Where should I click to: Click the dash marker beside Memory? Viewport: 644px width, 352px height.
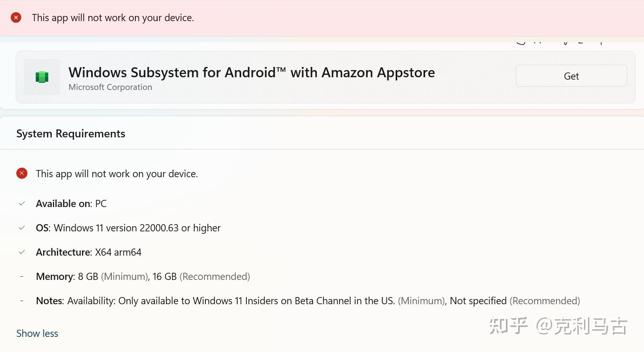coord(22,276)
